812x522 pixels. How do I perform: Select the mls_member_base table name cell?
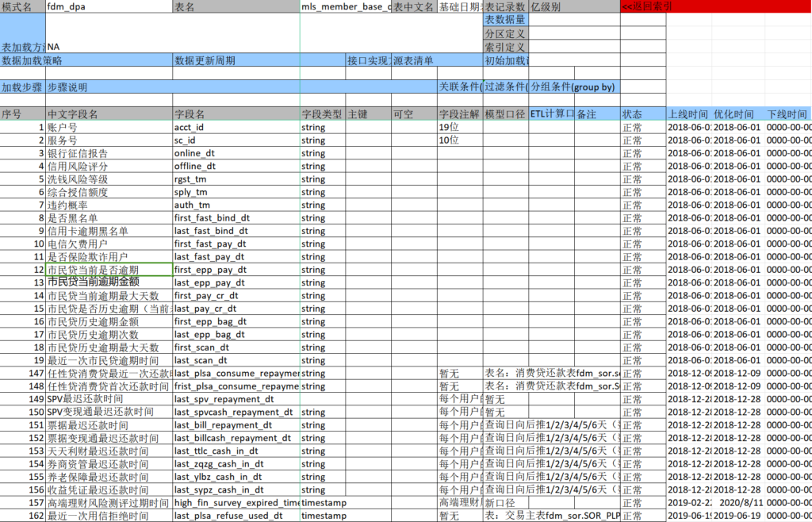point(346,6)
